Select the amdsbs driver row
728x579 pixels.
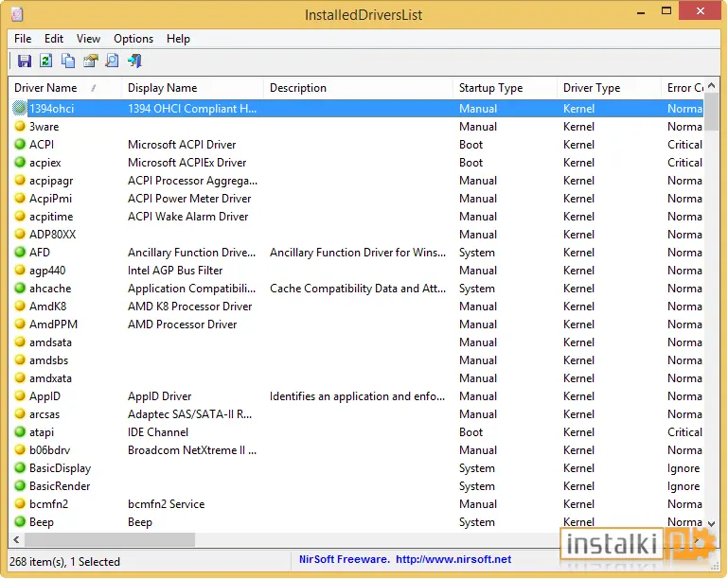356,360
